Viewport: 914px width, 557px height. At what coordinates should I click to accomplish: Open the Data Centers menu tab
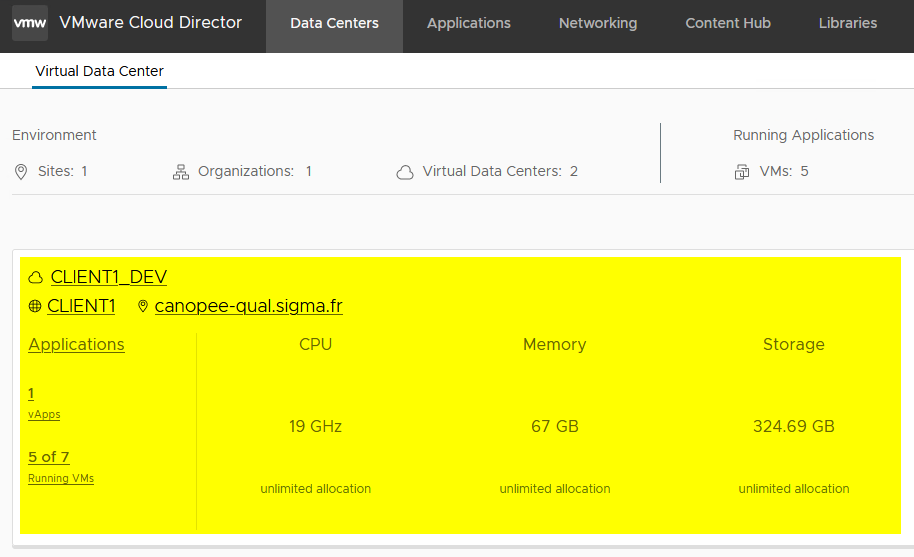point(335,23)
